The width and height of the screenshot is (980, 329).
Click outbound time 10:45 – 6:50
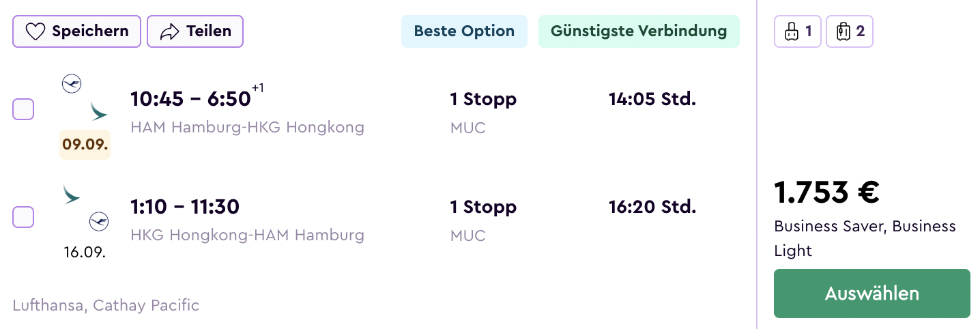point(191,100)
